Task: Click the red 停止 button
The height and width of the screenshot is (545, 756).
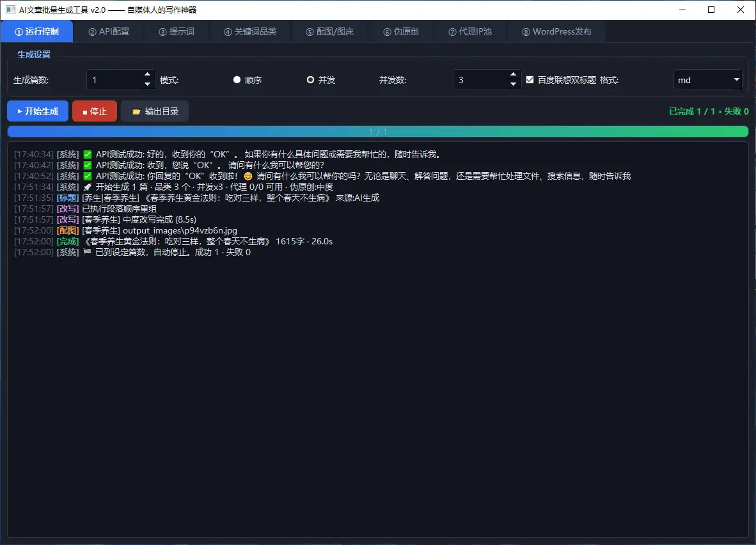Action: click(x=95, y=111)
